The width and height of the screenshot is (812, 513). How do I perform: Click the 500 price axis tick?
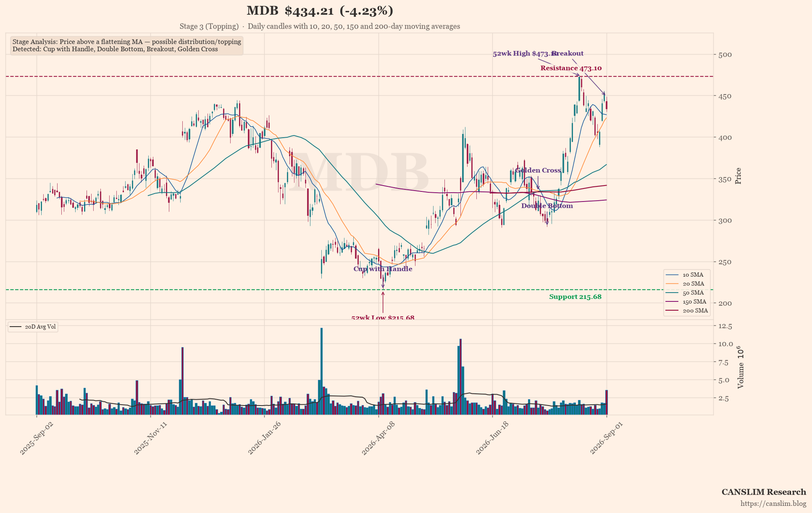(725, 55)
